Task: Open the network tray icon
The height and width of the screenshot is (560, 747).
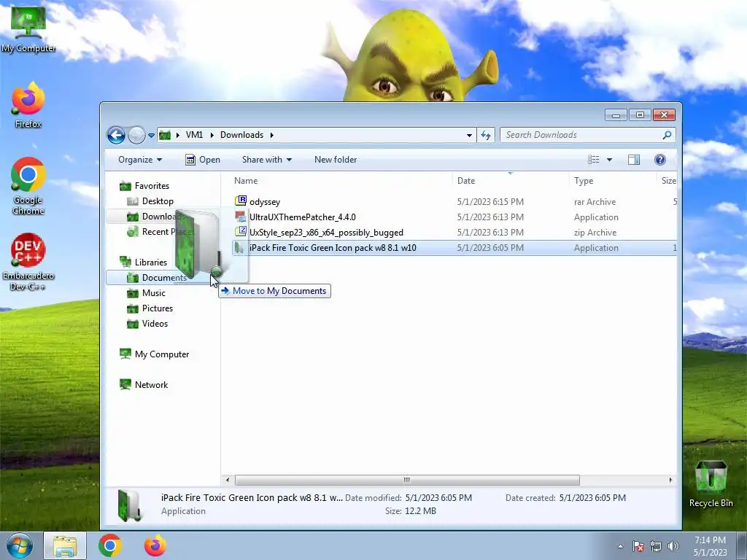Action: click(x=656, y=546)
